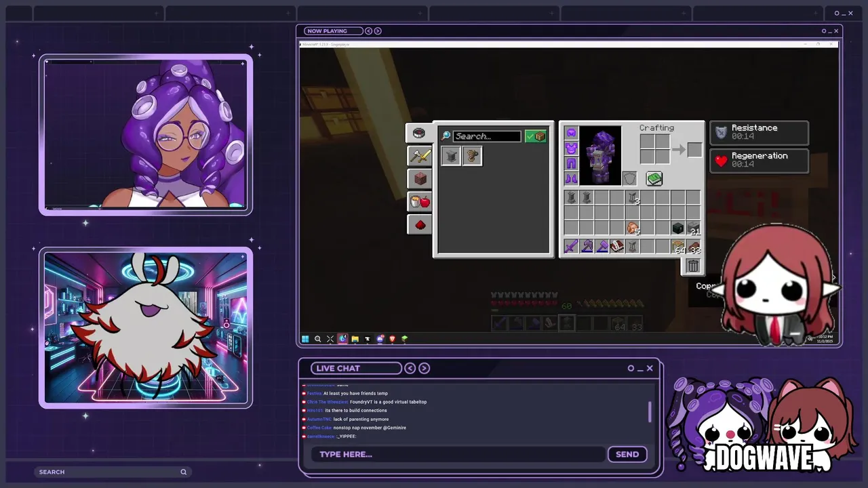Click chat username Festiva
This screenshot has height=488, width=868.
point(315,393)
